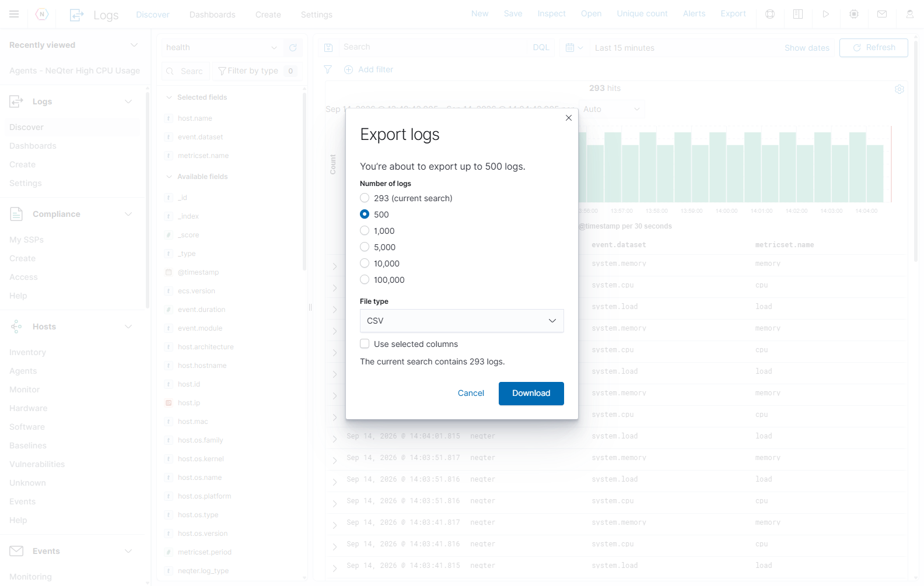The width and height of the screenshot is (924, 586).
Task: Download the exported logs
Action: point(531,394)
